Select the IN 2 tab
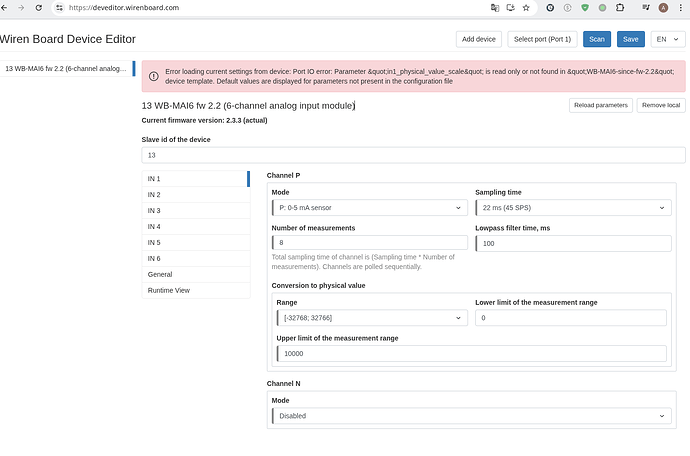Screen dimensions: 690x456 pos(196,195)
